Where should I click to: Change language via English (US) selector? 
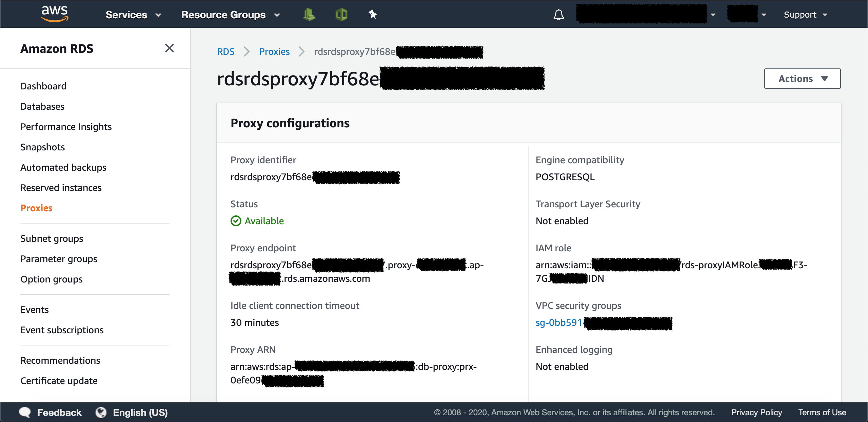[140, 412]
